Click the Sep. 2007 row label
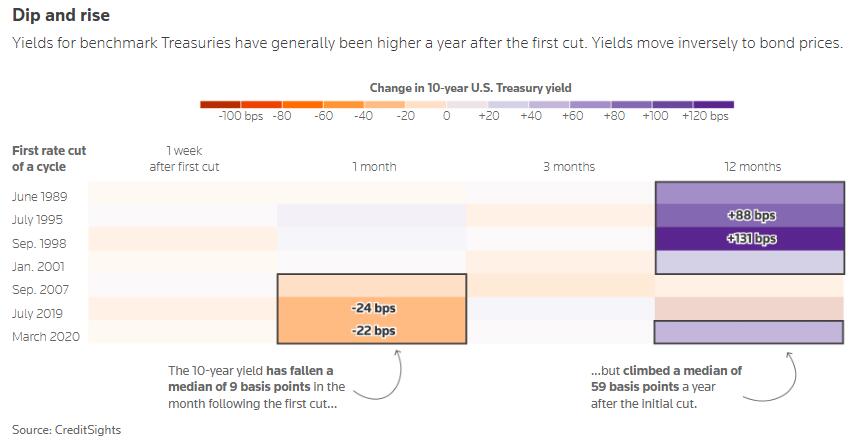This screenshot has height=448, width=866. (39, 289)
